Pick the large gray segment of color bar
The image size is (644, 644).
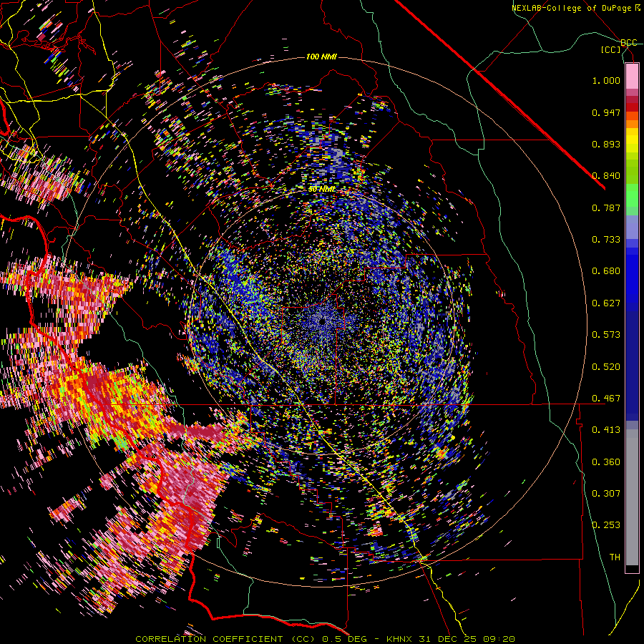click(632, 497)
